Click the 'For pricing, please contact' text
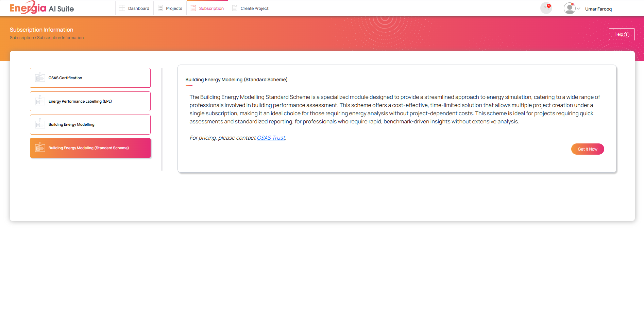The height and width of the screenshot is (312, 644). pos(222,138)
